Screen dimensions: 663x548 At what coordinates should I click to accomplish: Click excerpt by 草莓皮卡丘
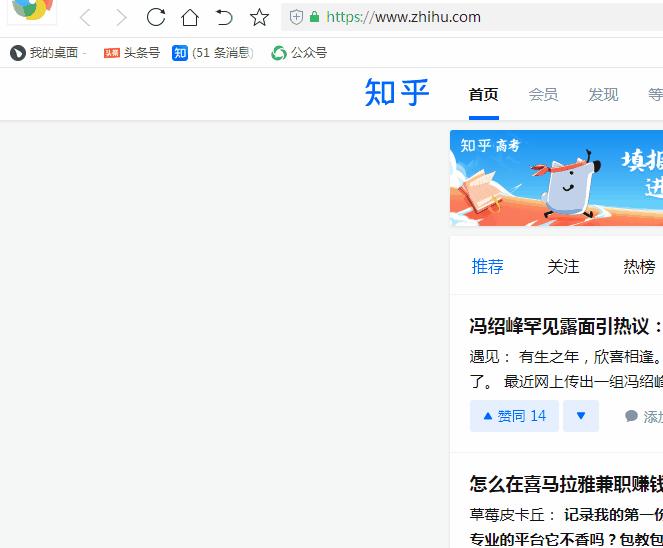566,527
